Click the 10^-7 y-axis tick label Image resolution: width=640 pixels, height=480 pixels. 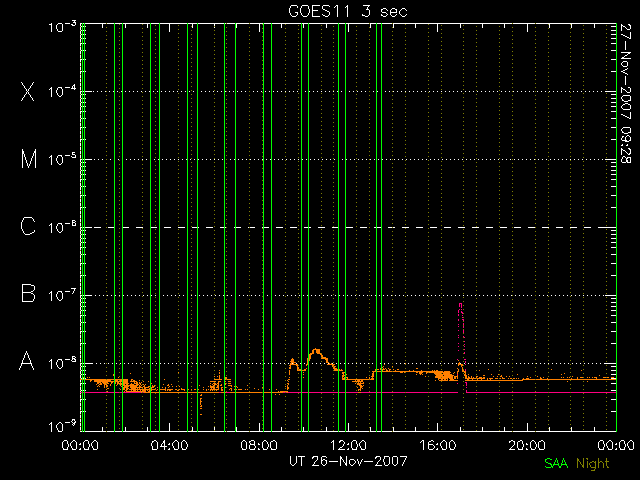pyautogui.click(x=62, y=295)
